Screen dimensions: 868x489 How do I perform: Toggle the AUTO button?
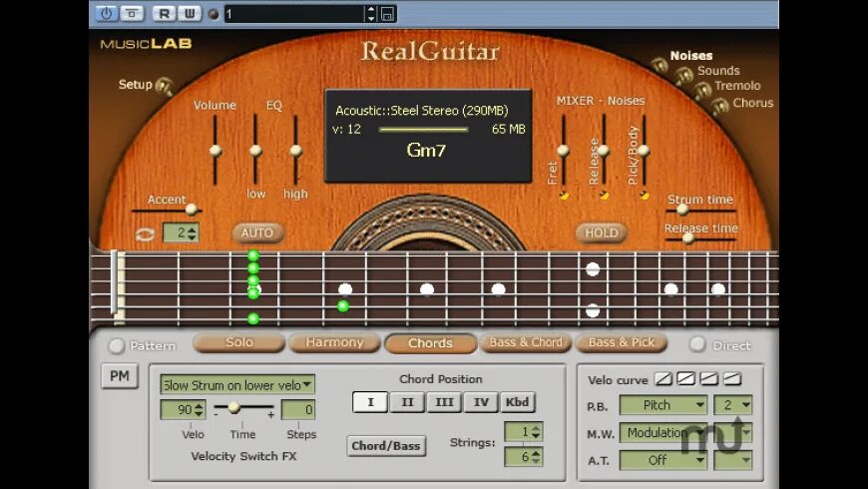click(x=257, y=234)
